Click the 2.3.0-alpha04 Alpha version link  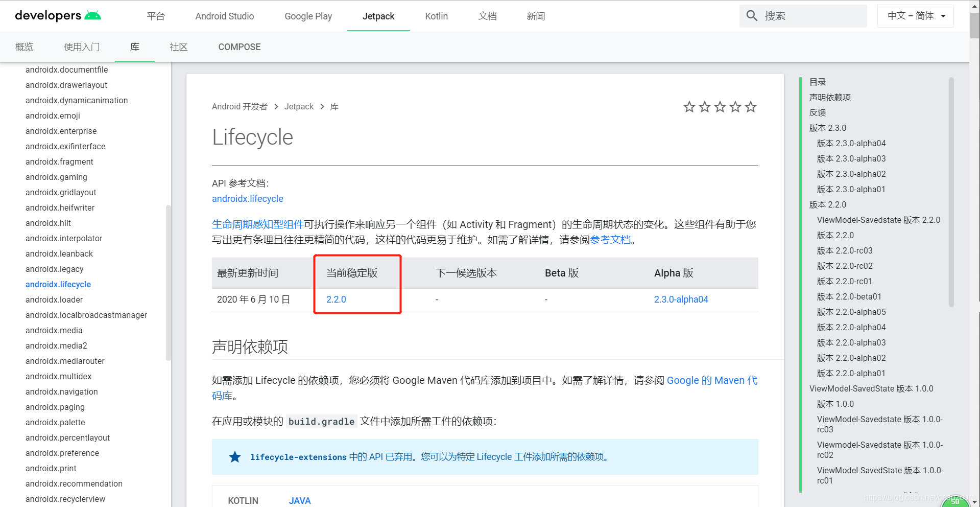(681, 299)
